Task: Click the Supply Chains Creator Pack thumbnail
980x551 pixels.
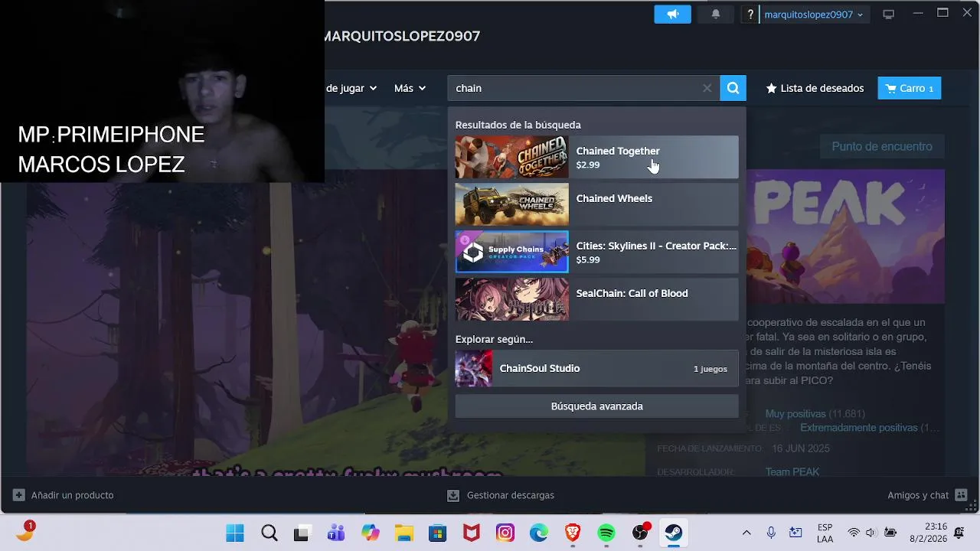Action: (512, 252)
